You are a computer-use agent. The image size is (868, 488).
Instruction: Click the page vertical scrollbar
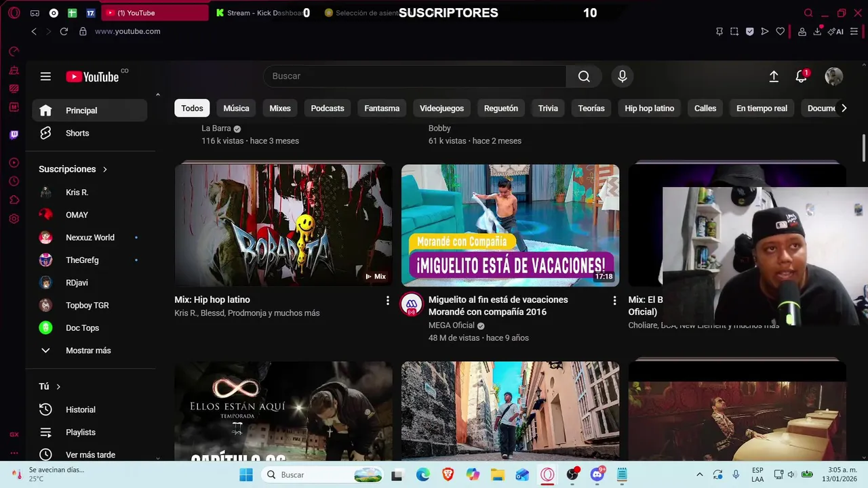pyautogui.click(x=863, y=148)
